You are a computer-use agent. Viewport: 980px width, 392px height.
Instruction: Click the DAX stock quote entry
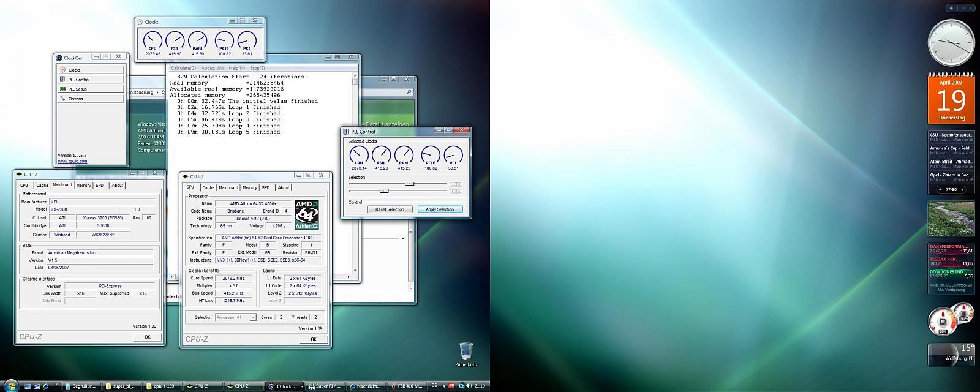pos(951,248)
